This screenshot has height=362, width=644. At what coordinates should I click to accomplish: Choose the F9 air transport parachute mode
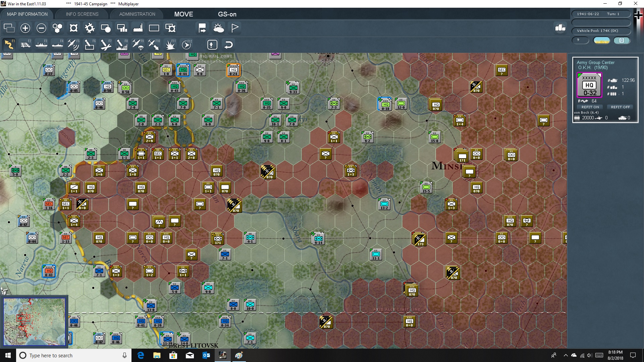(138, 45)
